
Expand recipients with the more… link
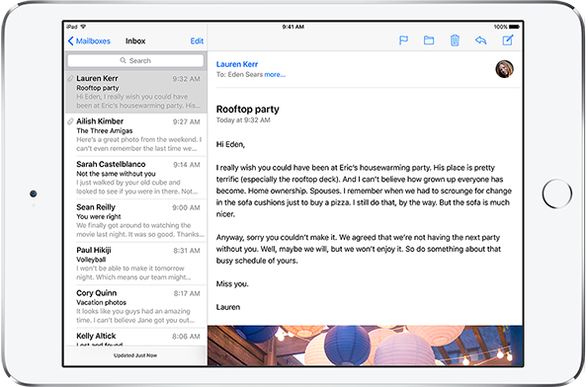(275, 75)
